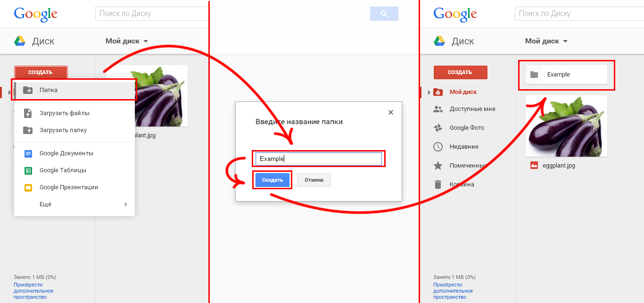
Task: Focus the folder name field containing Example
Action: (318, 159)
